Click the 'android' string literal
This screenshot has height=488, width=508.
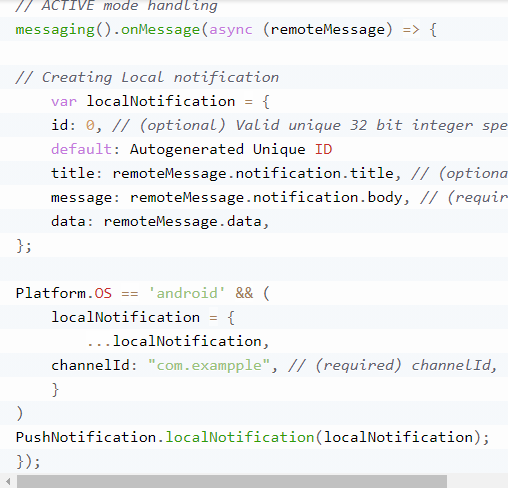coord(187,293)
